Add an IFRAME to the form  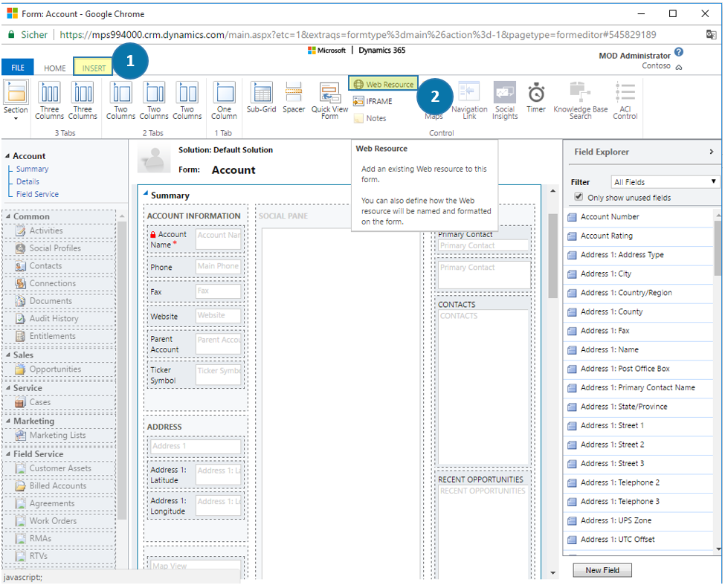(x=373, y=100)
